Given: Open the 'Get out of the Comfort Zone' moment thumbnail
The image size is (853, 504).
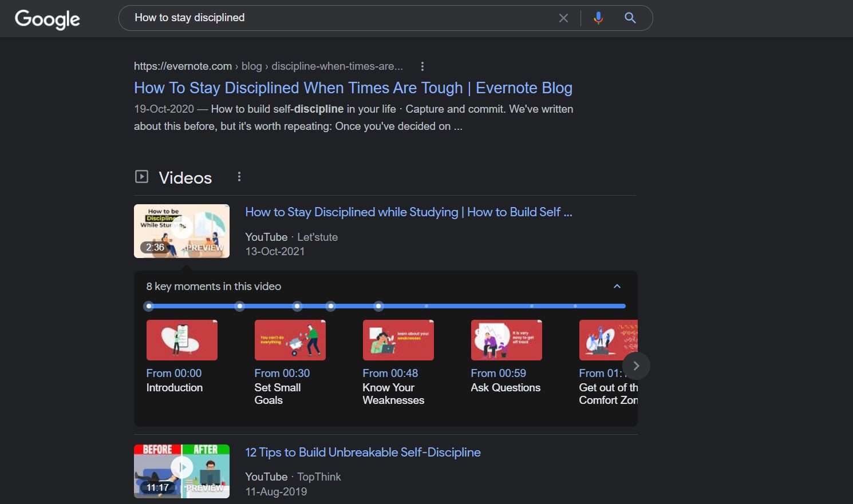Looking at the screenshot, I should [x=608, y=340].
